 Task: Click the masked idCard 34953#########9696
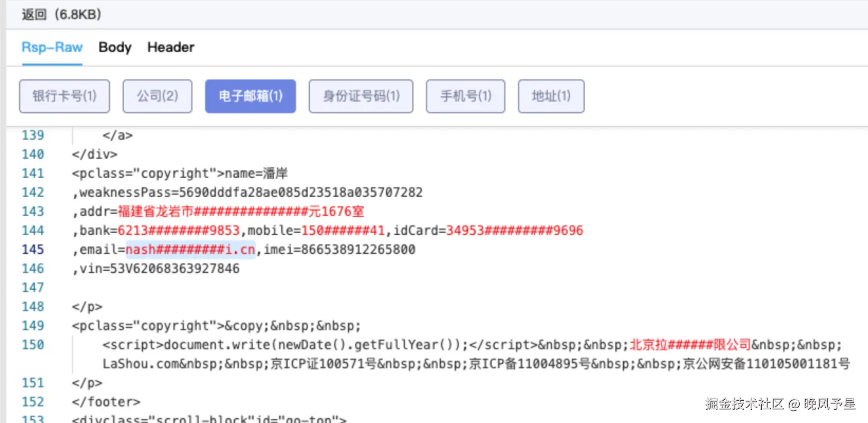pyautogui.click(x=515, y=231)
